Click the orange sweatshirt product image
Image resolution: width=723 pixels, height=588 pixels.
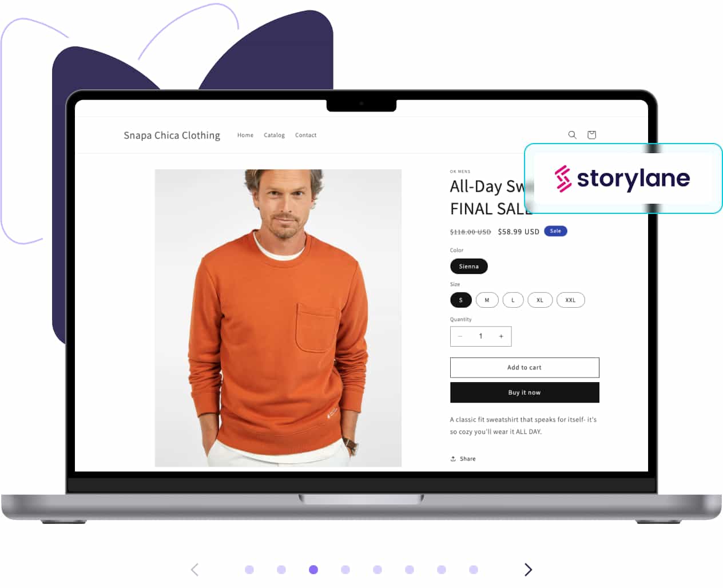tap(278, 318)
